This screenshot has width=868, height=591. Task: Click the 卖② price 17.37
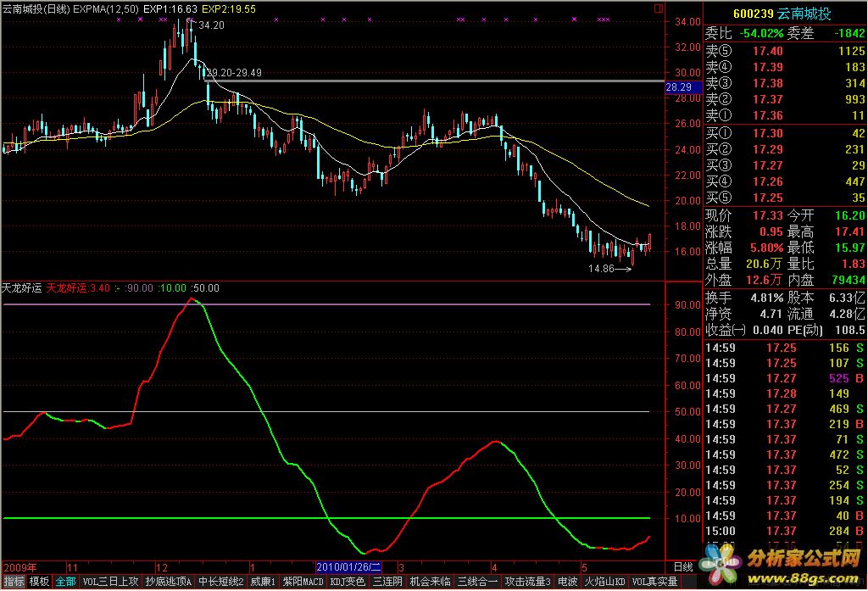768,99
